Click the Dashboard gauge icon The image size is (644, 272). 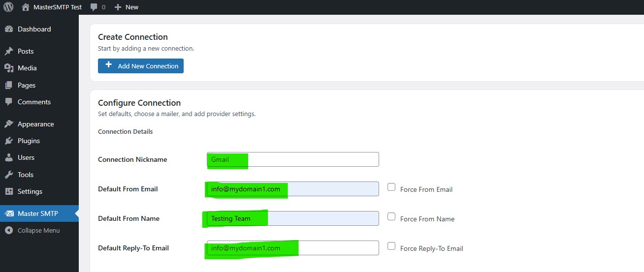pos(8,29)
